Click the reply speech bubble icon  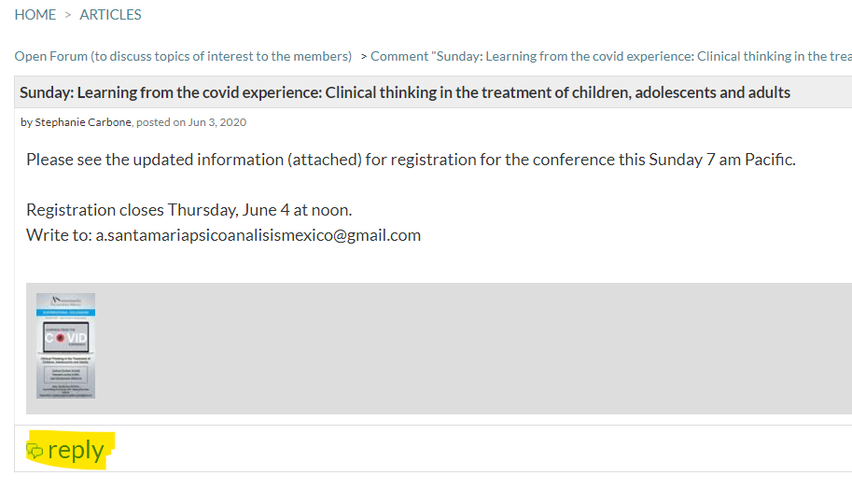35,451
